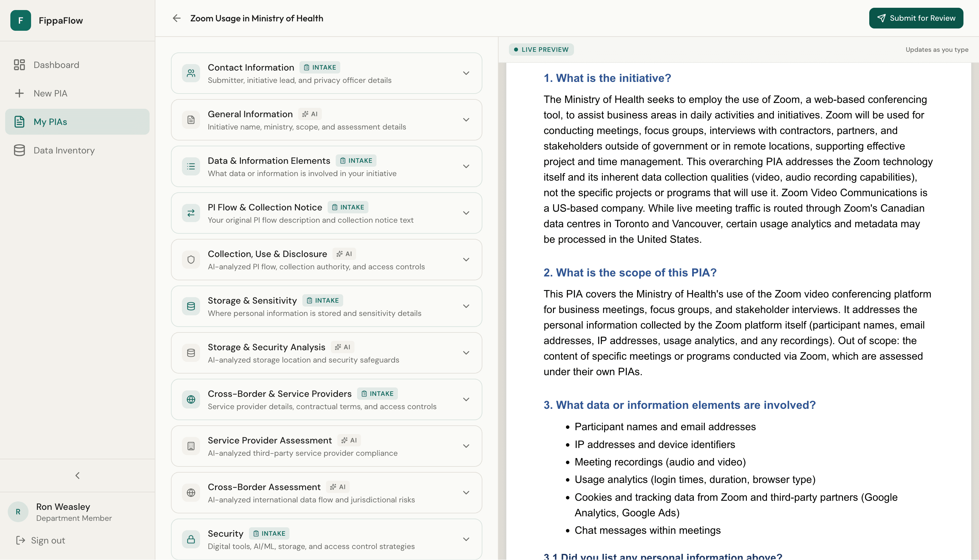Open Data Inventory from the sidebar
Viewport: 979px width, 560px height.
[77, 150]
